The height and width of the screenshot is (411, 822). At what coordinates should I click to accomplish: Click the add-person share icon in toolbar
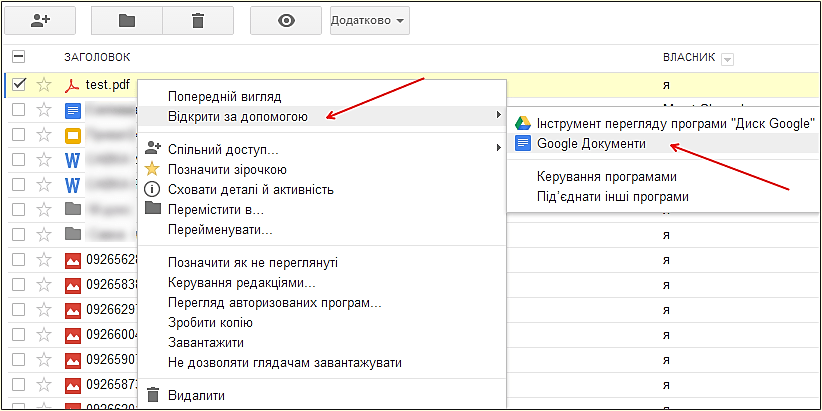coord(40,20)
